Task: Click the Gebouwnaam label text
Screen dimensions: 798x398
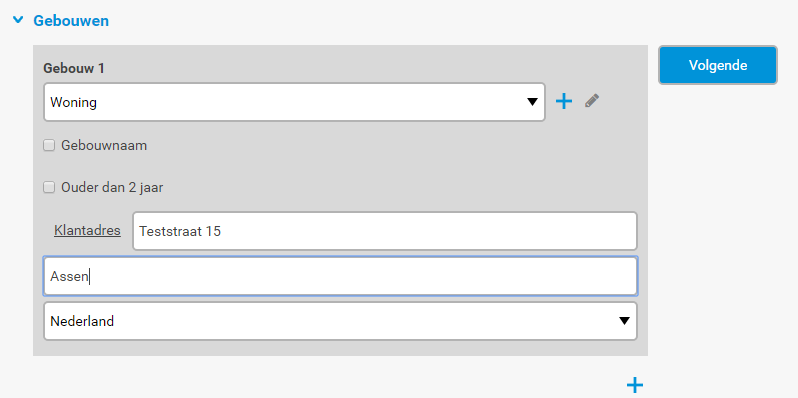Action: [104, 146]
